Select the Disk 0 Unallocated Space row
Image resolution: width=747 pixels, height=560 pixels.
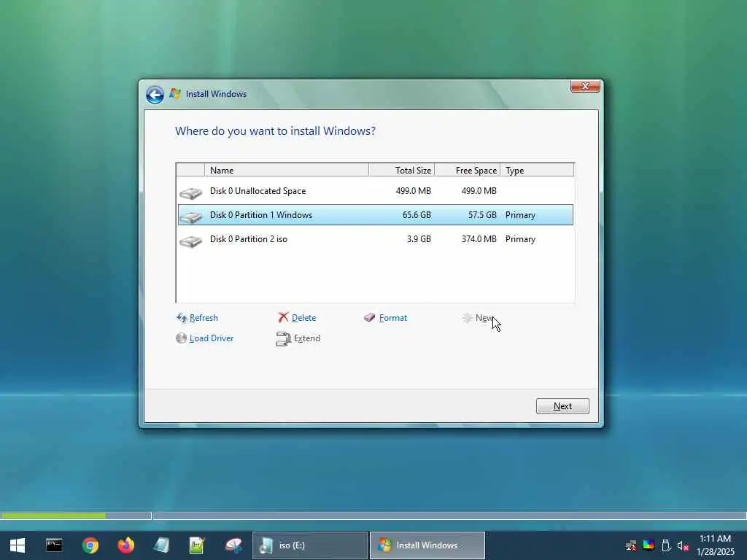pos(376,191)
